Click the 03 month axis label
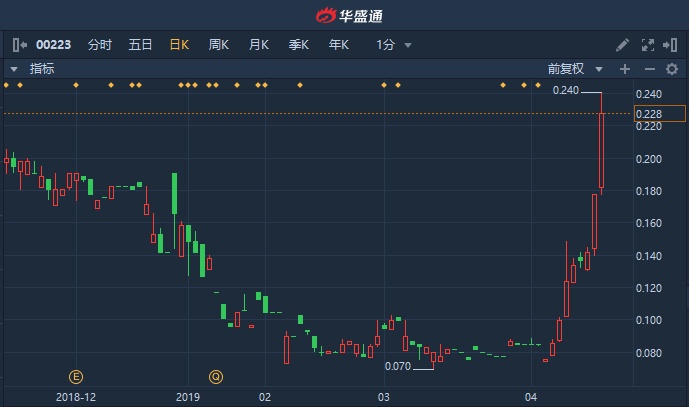 384,397
